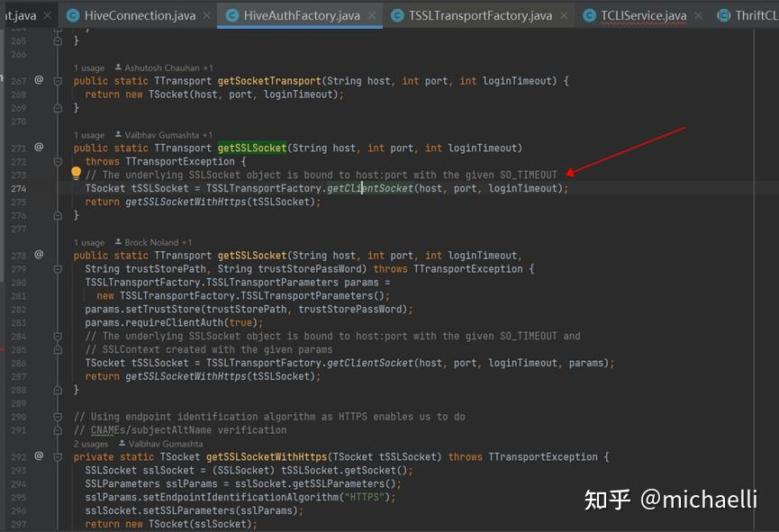Click getClientSocket call on line 274
This screenshot has height=532, width=779.
[370, 188]
